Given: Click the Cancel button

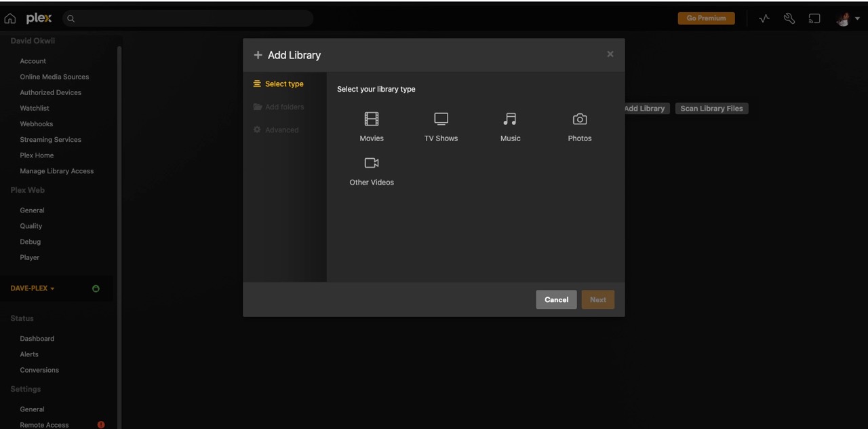Looking at the screenshot, I should [556, 300].
